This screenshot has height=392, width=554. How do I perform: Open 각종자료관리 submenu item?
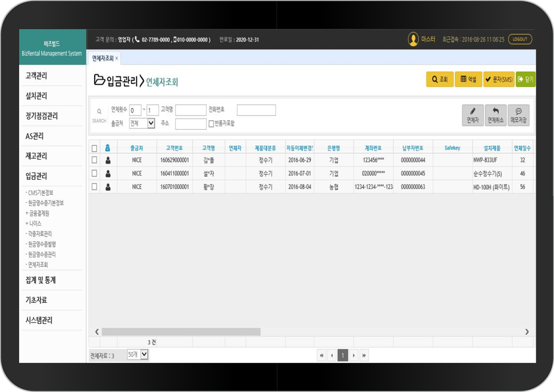click(x=39, y=234)
